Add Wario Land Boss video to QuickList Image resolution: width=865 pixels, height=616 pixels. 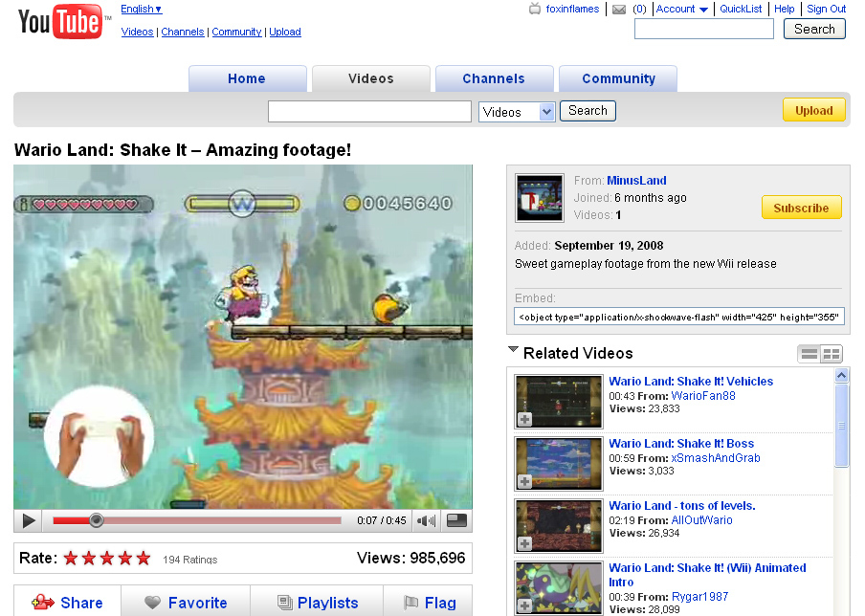[524, 481]
